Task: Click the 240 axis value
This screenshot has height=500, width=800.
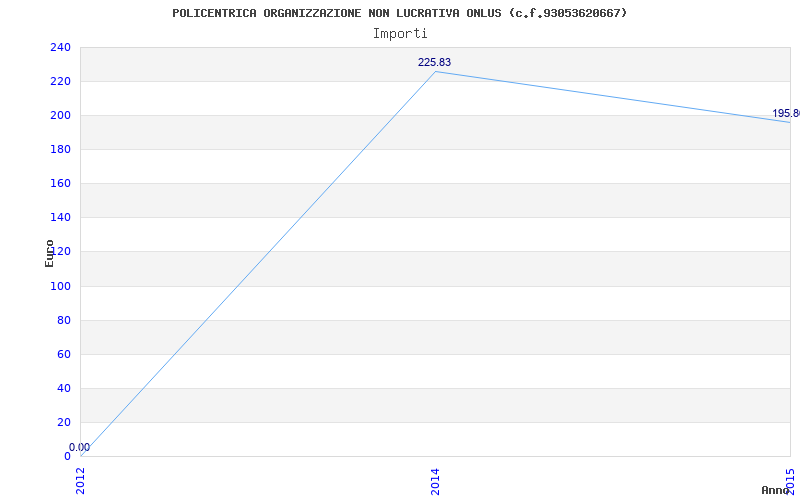Action: click(x=60, y=47)
